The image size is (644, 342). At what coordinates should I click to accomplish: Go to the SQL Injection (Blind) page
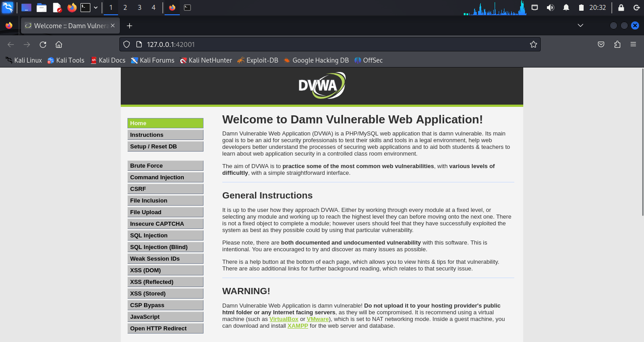click(x=165, y=247)
